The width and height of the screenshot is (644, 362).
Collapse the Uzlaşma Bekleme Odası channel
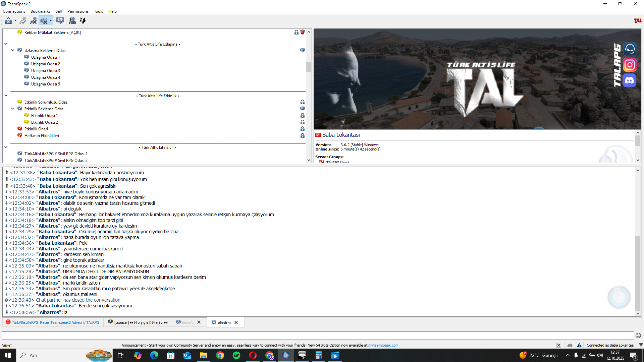(13, 51)
